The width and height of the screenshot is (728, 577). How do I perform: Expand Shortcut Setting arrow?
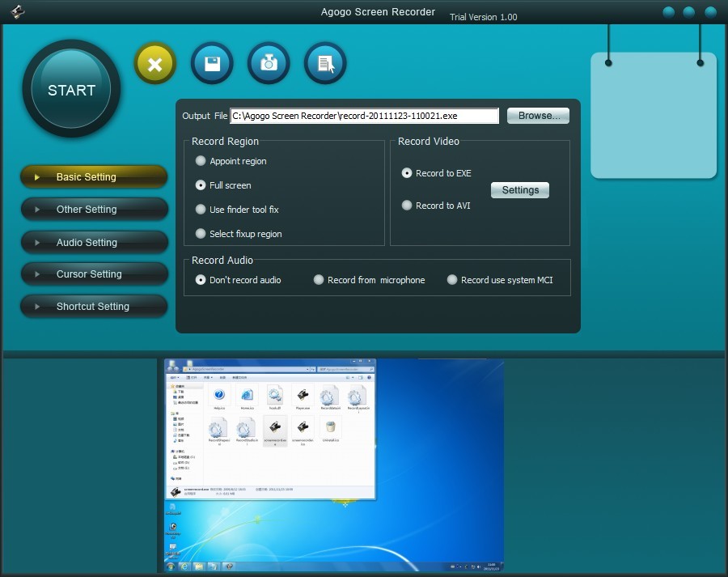[x=37, y=307]
